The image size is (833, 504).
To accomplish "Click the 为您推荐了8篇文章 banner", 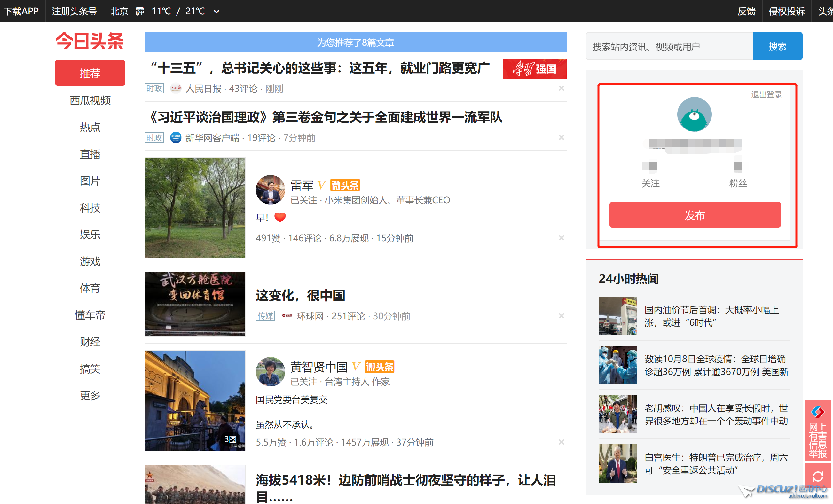I will pyautogui.click(x=355, y=42).
